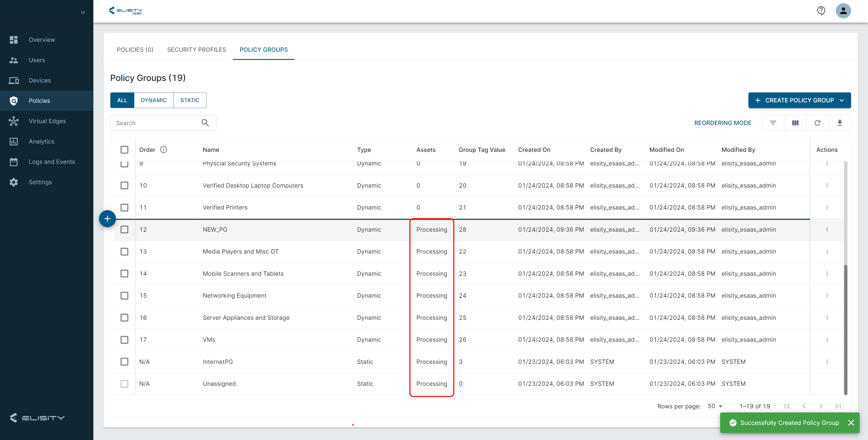Toggle the select-all header checkbox

124,150
